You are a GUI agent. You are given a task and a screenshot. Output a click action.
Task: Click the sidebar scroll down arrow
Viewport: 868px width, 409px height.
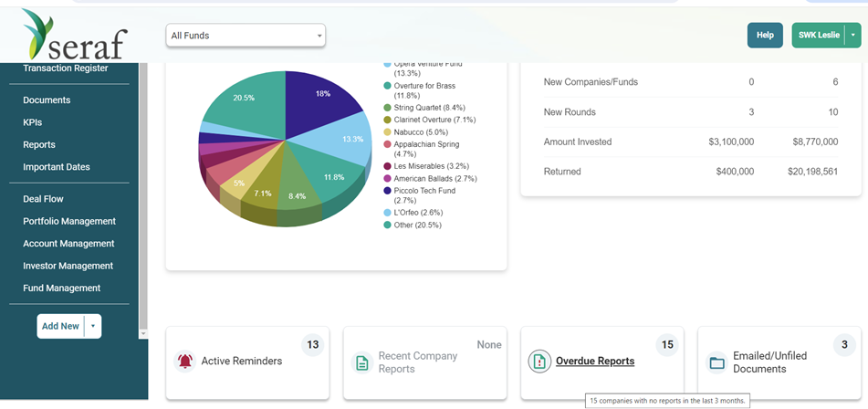point(143,334)
